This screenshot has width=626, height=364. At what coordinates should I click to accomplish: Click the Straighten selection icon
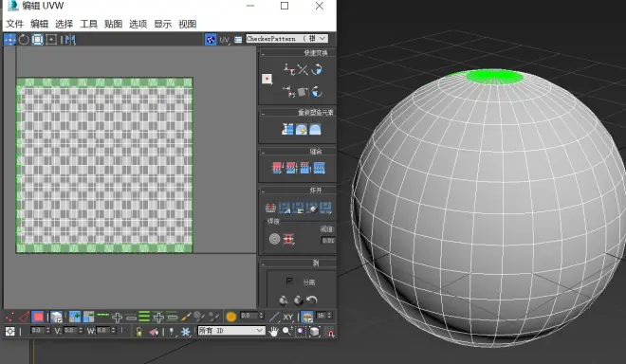point(287,129)
